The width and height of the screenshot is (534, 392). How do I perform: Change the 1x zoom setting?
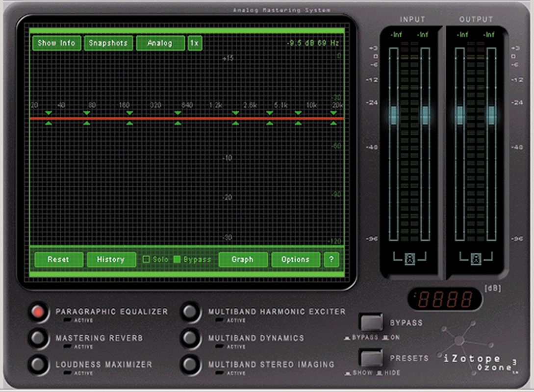point(195,43)
